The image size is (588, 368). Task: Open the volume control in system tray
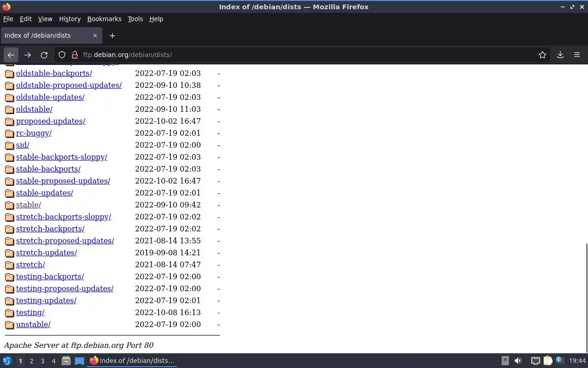(518, 361)
